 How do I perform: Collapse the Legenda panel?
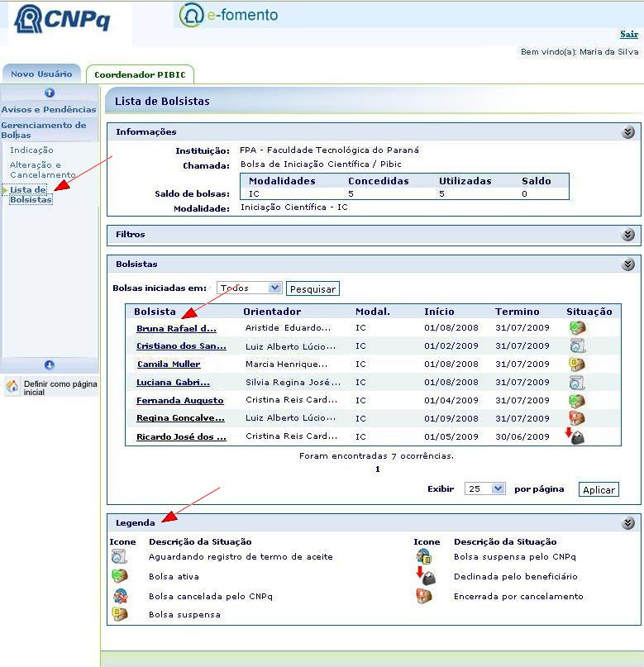click(x=628, y=523)
